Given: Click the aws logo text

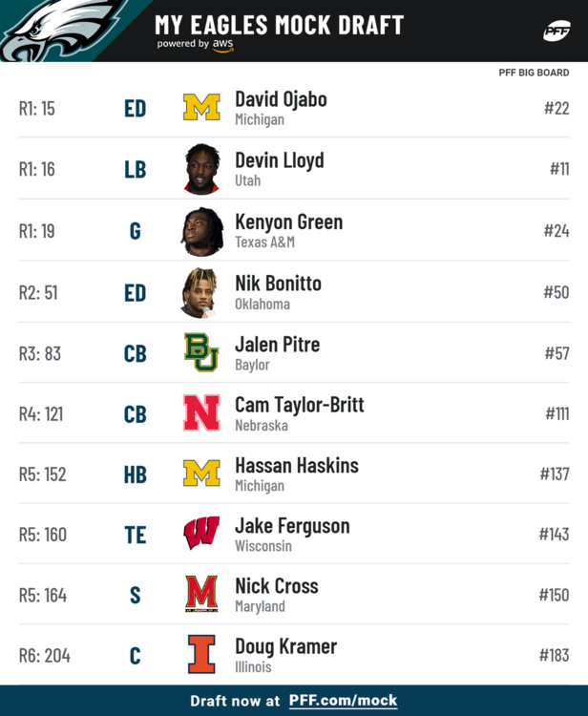Looking at the screenshot, I should tap(222, 44).
